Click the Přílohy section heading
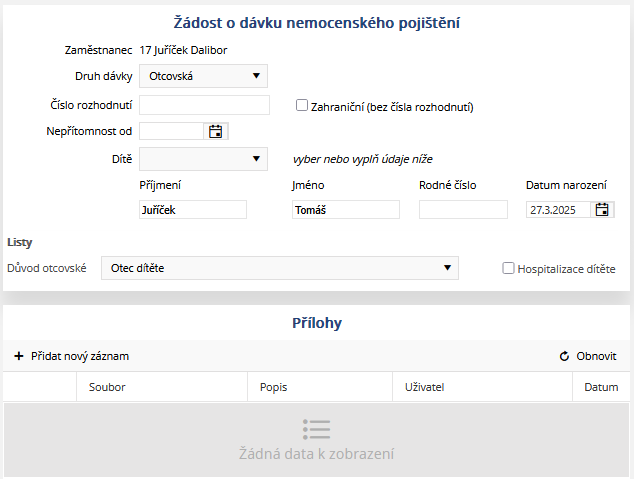The height and width of the screenshot is (479, 634). click(317, 323)
